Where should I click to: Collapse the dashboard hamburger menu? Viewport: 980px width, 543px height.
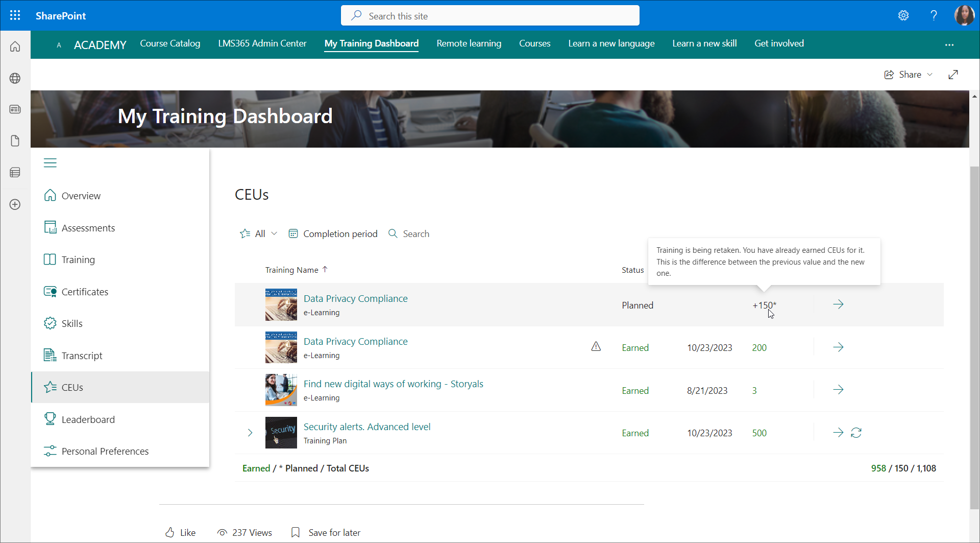point(50,163)
